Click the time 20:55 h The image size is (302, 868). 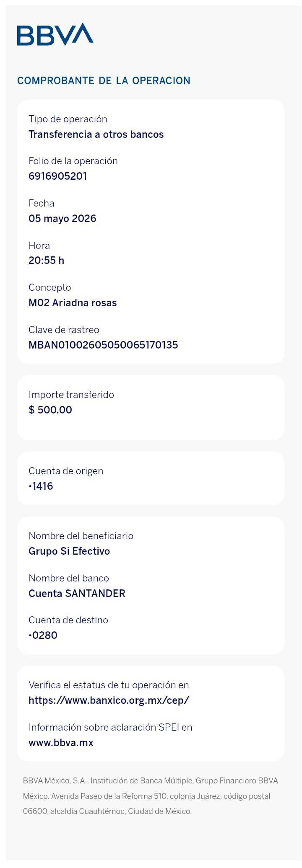(x=46, y=260)
